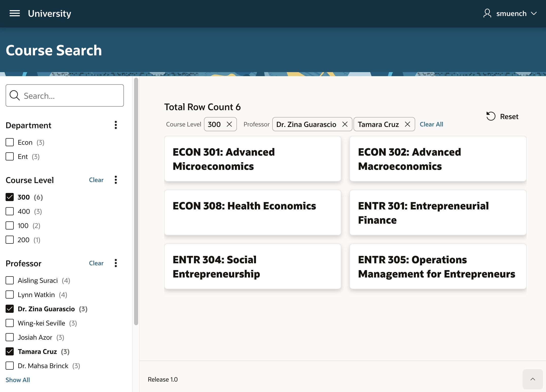Click the search magnifier icon
This screenshot has height=392, width=546.
[x=14, y=95]
